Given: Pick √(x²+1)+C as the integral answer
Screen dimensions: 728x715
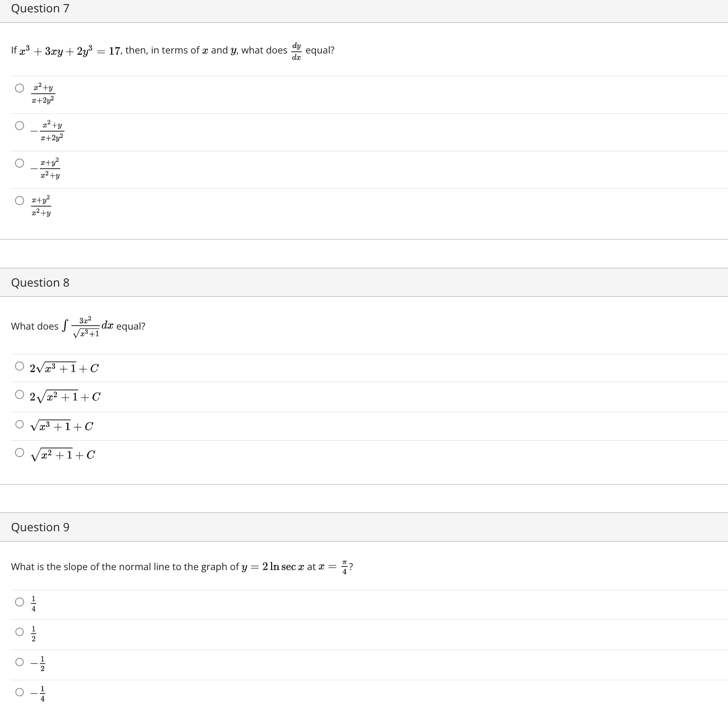Looking at the screenshot, I should (20, 452).
